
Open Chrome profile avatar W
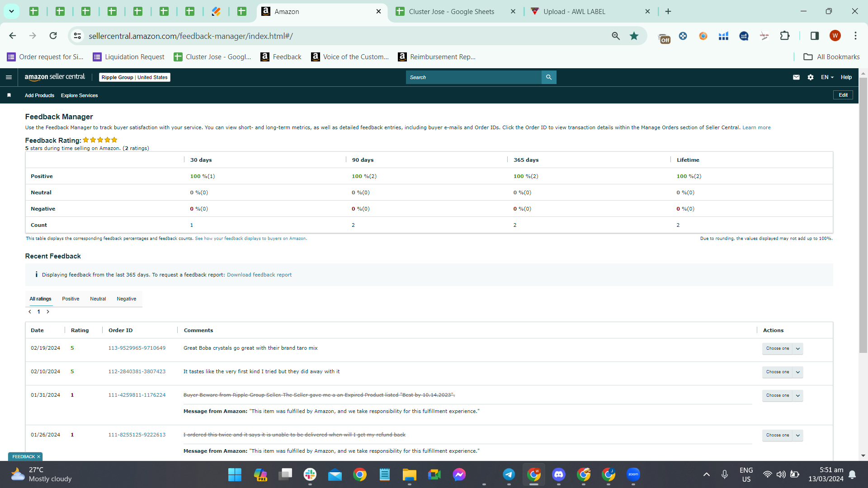pos(835,36)
